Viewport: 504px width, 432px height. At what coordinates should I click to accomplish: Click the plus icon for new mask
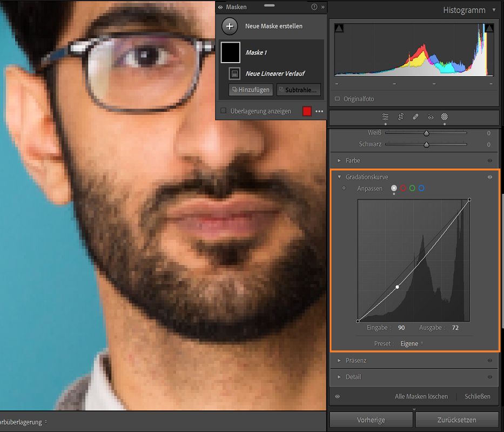230,26
